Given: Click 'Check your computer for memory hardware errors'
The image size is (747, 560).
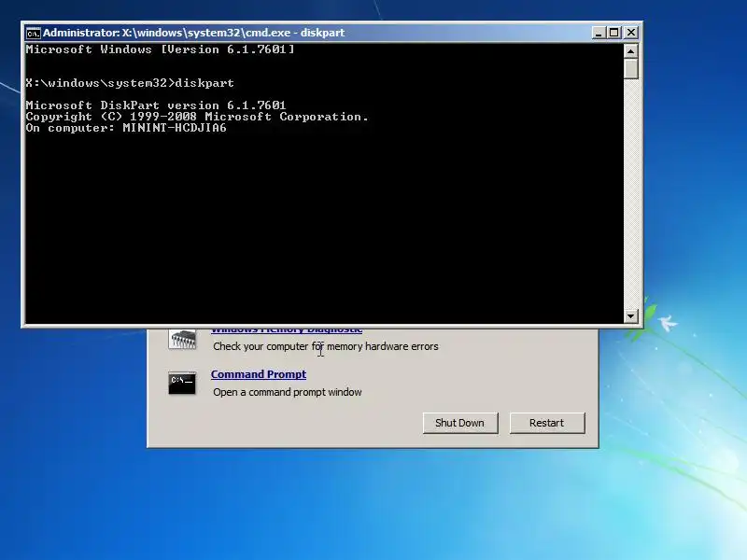Looking at the screenshot, I should pyautogui.click(x=325, y=346).
